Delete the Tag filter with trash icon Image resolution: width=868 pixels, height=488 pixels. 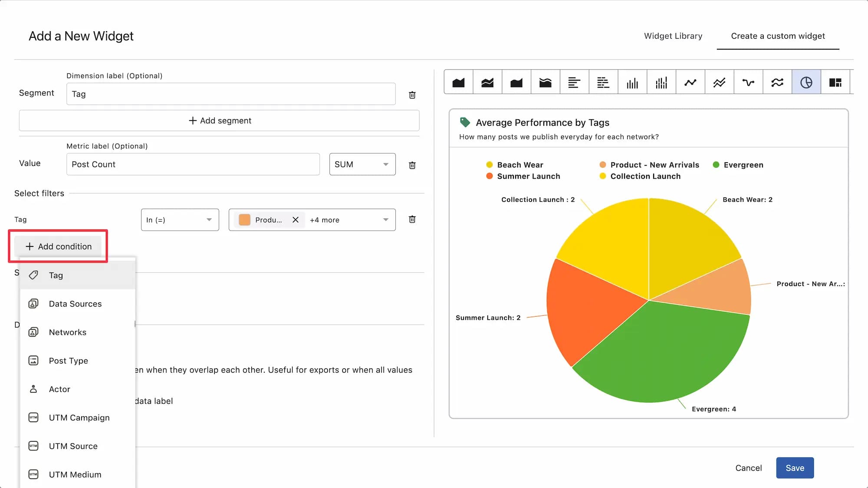[412, 219]
